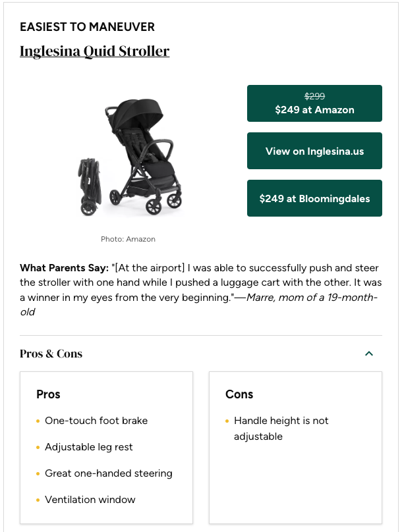Click the crossed-out $299 original price
This screenshot has width=402, height=532.
(x=314, y=96)
